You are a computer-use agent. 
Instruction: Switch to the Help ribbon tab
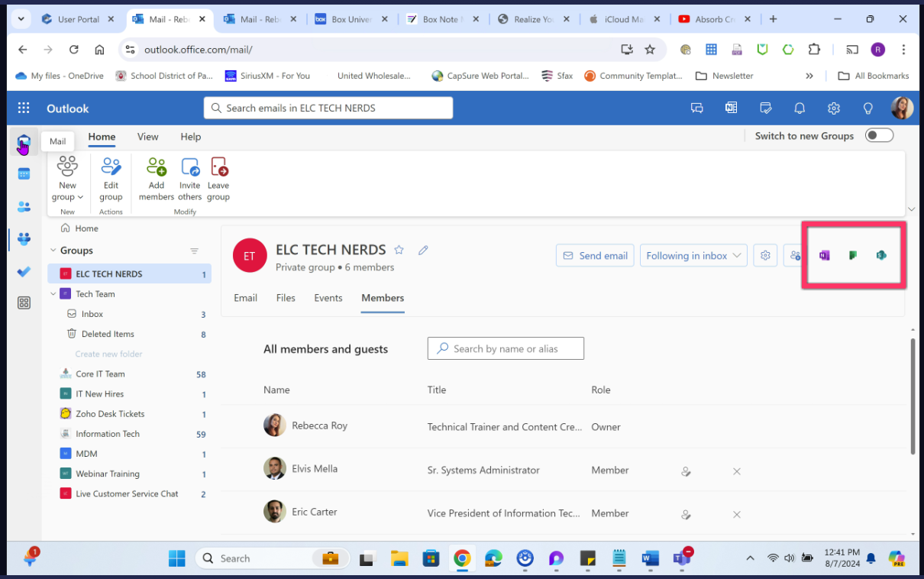pos(191,137)
